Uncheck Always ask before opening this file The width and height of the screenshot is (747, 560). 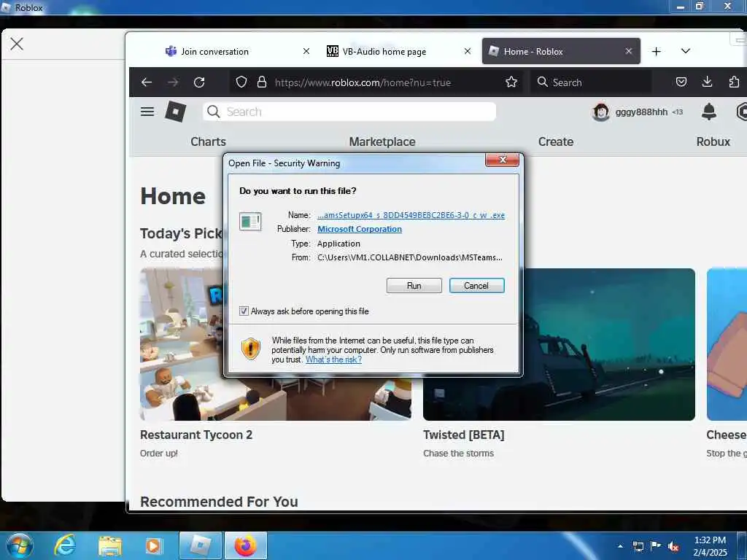tap(244, 311)
